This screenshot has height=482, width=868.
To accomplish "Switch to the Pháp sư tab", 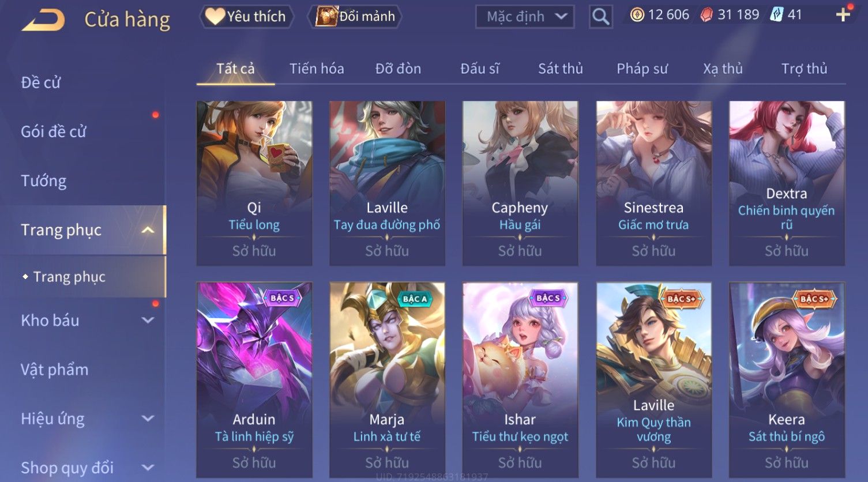I will click(642, 69).
